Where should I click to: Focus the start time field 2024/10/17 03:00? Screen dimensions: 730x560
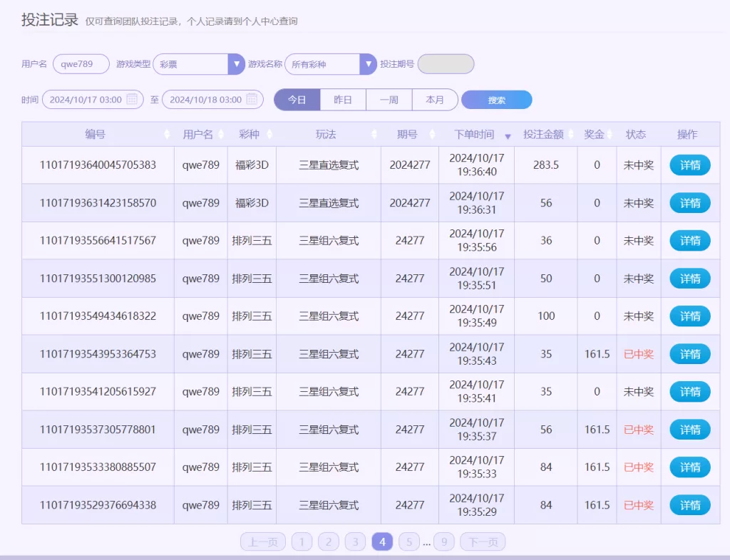(x=93, y=100)
